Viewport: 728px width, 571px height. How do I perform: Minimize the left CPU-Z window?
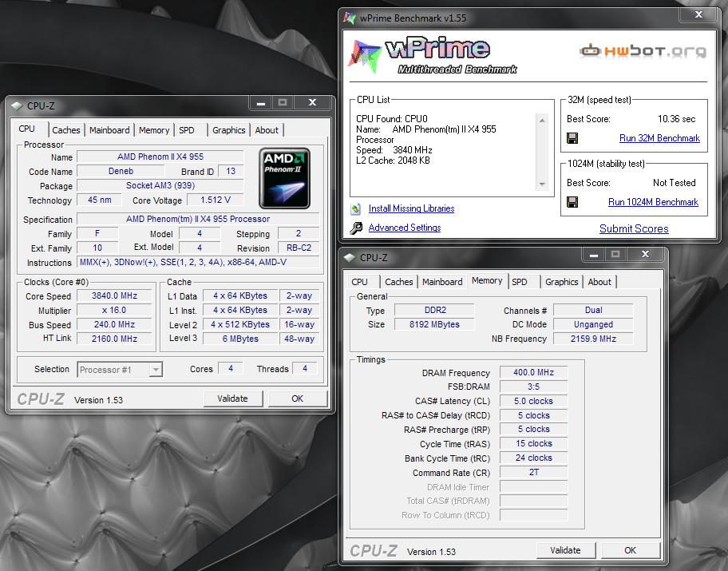(x=261, y=103)
